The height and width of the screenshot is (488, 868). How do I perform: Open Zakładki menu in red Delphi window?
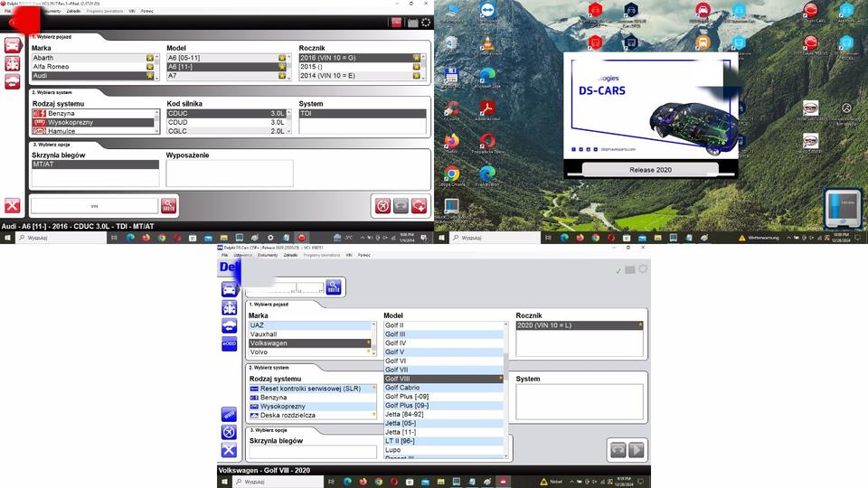tap(73, 11)
